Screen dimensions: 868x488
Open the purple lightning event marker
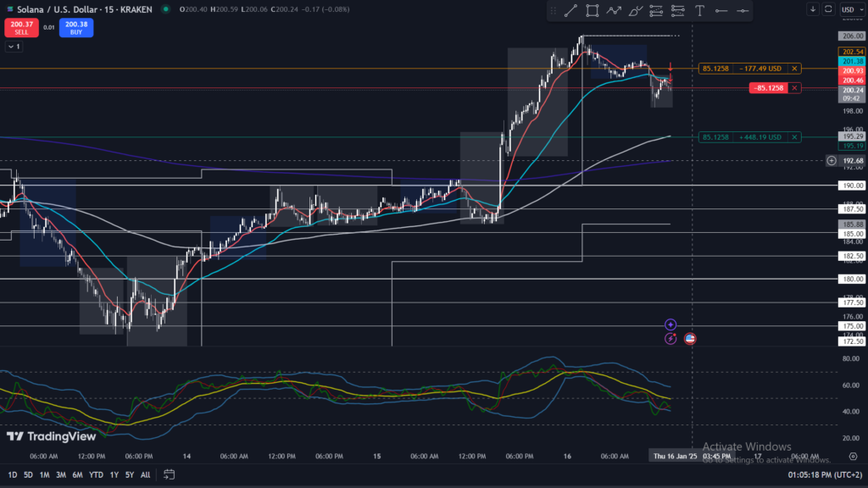(670, 339)
